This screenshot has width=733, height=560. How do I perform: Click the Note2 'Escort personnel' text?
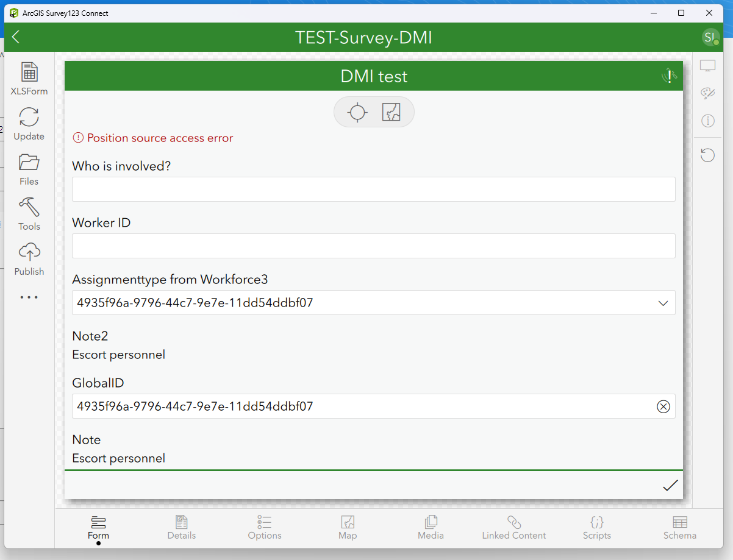[119, 355]
